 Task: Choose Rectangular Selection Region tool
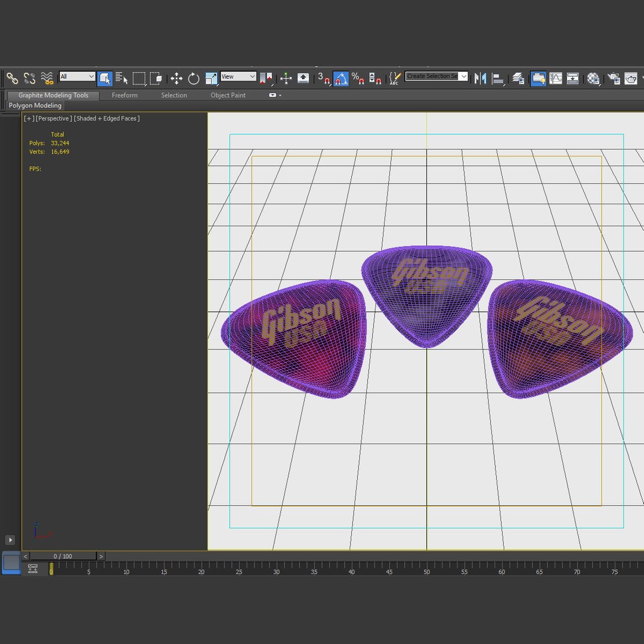tap(139, 78)
